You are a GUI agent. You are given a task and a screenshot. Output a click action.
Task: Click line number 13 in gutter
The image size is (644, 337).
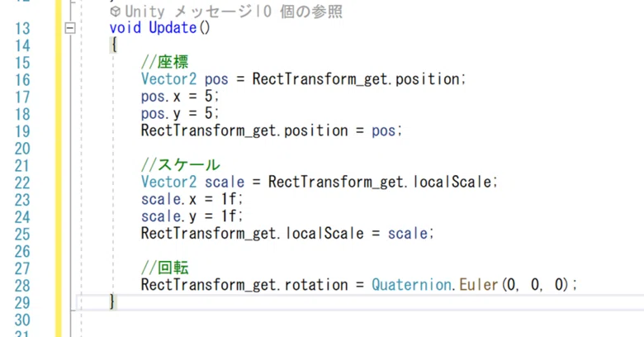pyautogui.click(x=22, y=28)
